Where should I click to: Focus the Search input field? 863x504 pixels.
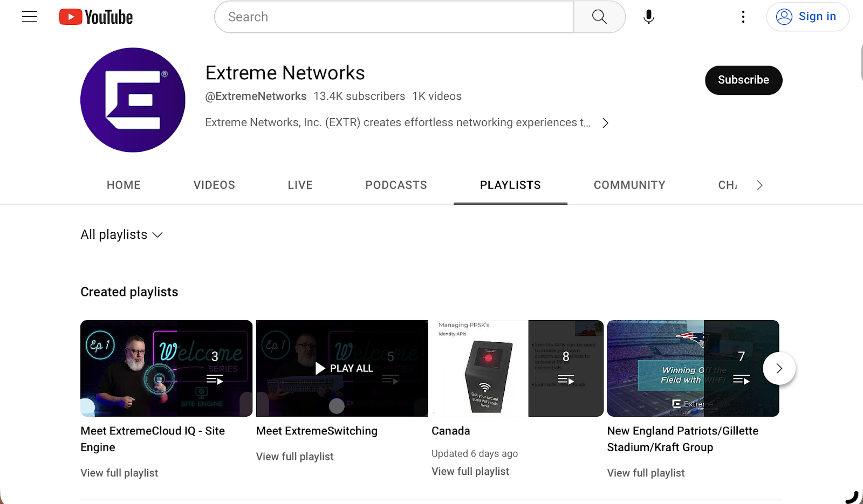394,17
